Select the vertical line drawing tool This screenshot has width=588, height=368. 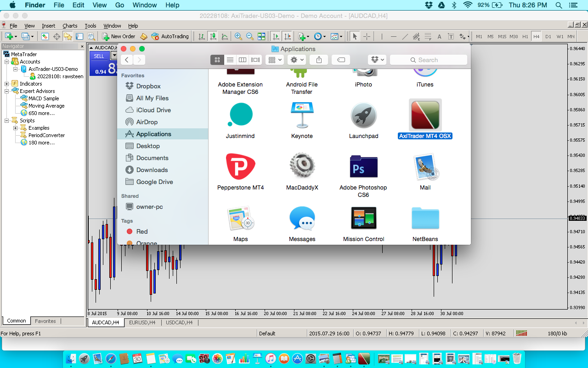382,36
